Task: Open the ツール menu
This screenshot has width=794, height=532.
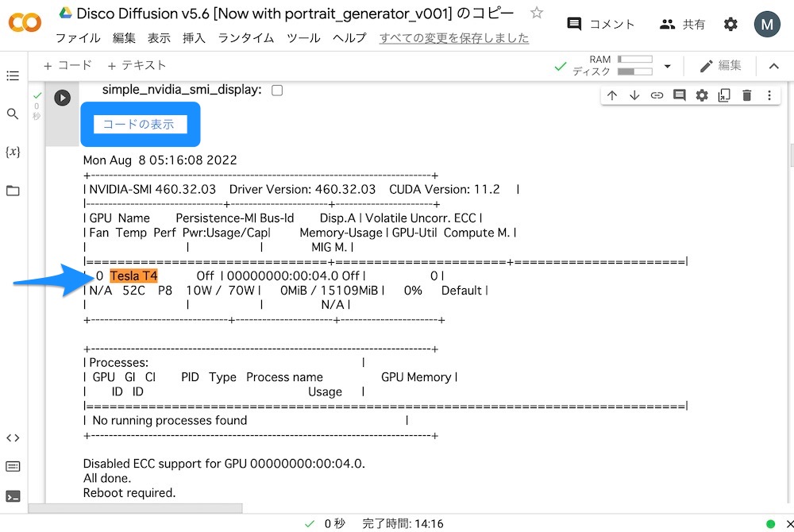Action: click(303, 38)
